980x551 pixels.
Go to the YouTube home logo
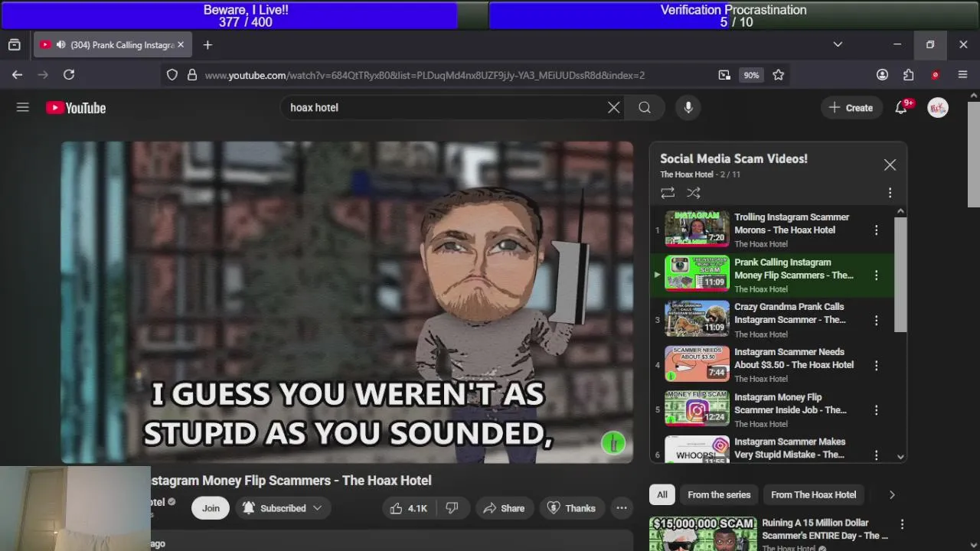[x=76, y=108]
